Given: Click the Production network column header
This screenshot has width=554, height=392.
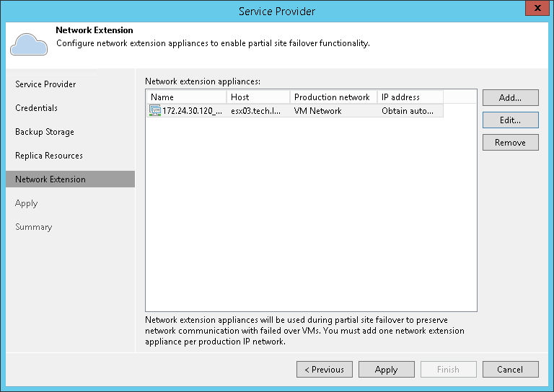Looking at the screenshot, I should 333,97.
